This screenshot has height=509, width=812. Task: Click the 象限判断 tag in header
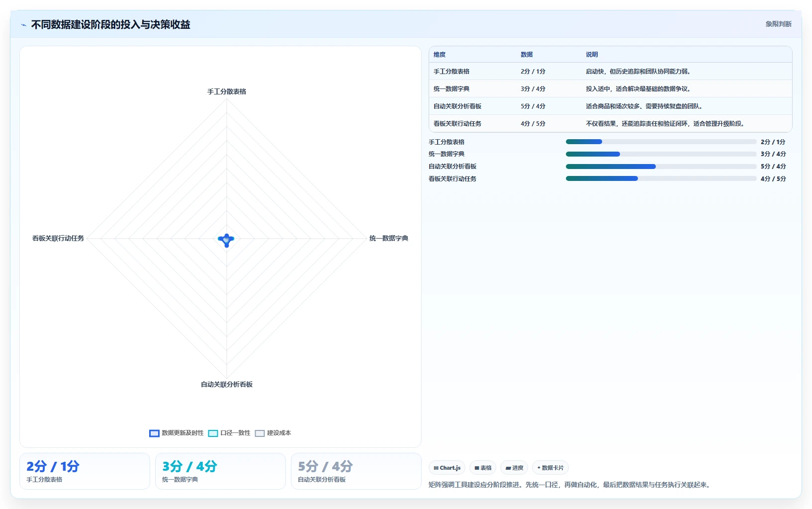click(x=778, y=24)
